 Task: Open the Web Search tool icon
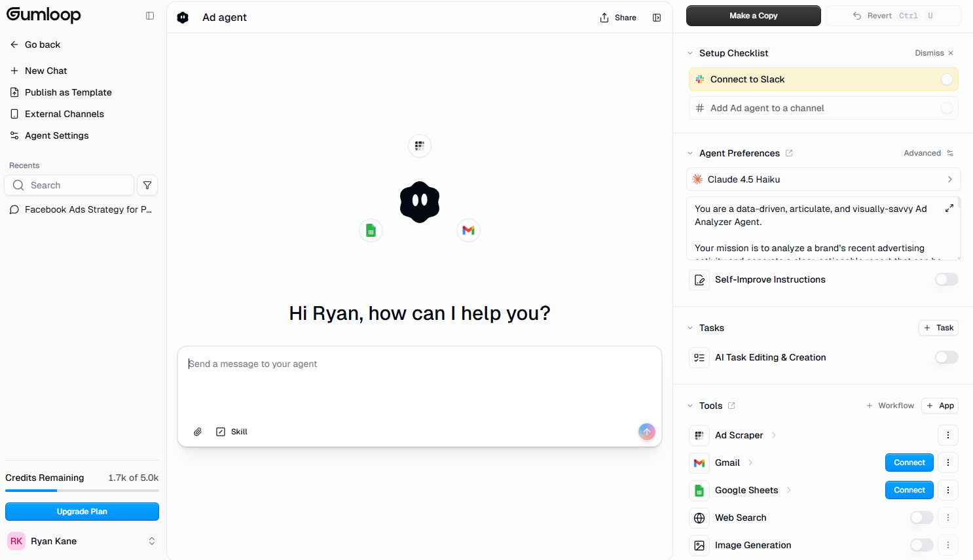pyautogui.click(x=699, y=517)
